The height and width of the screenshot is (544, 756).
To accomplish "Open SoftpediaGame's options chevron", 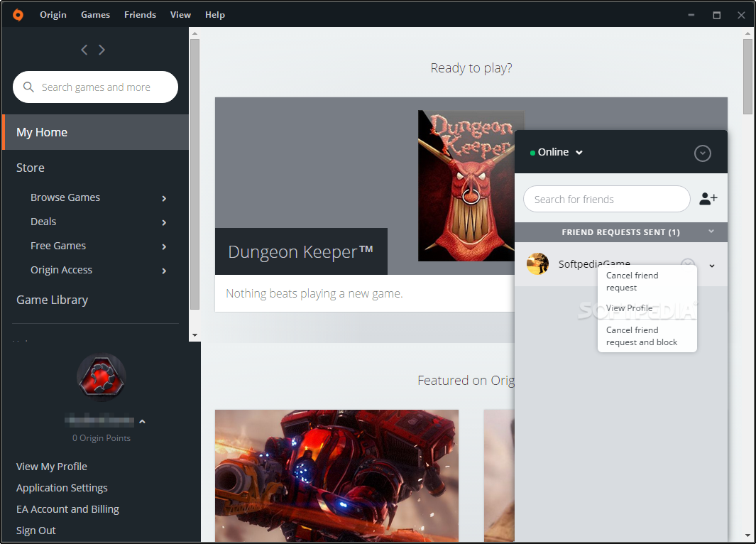I will tap(712, 266).
